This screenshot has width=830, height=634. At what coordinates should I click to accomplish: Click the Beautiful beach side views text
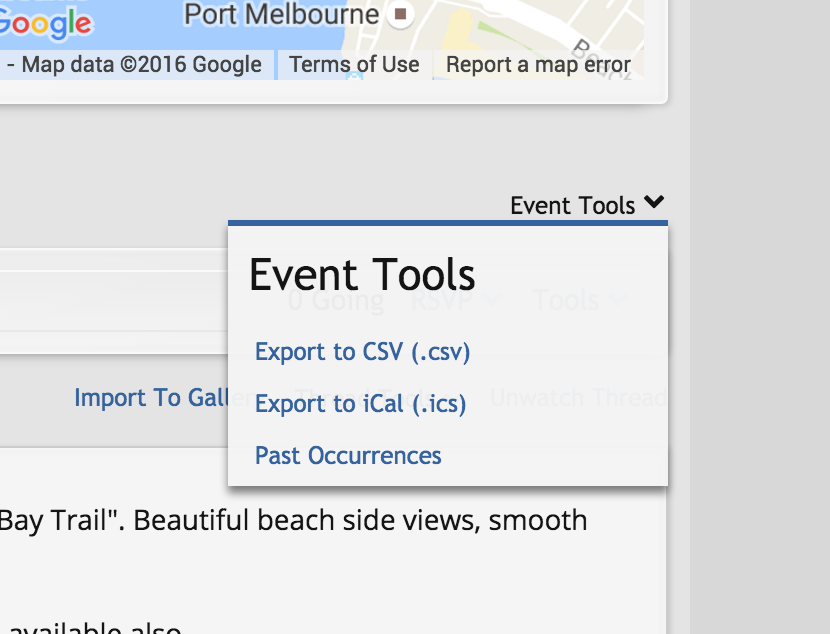pos(306,520)
